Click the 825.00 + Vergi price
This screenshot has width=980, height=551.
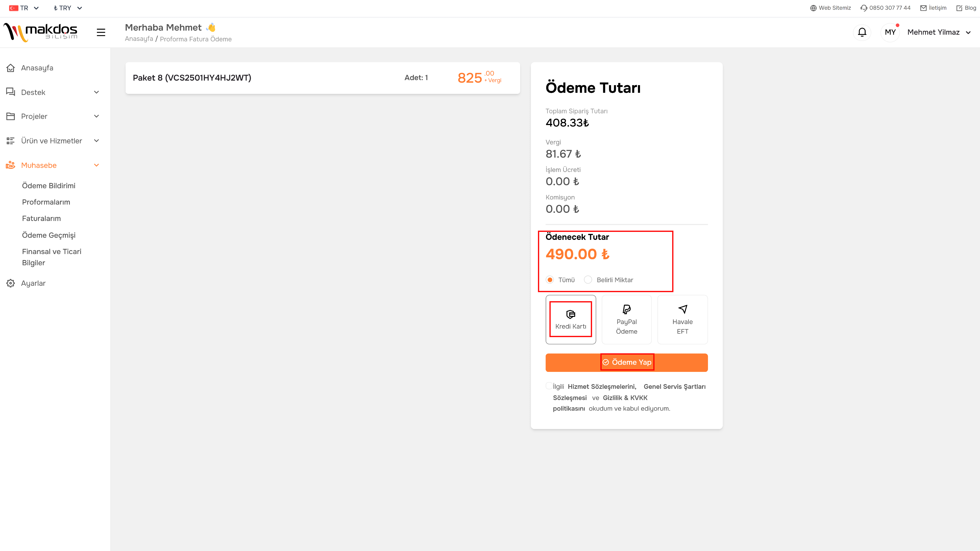pyautogui.click(x=479, y=77)
